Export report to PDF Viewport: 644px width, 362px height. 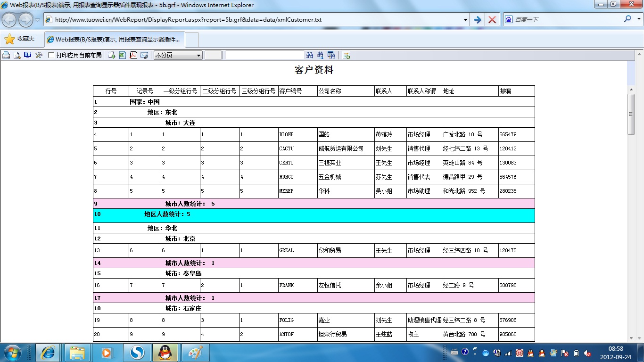click(x=133, y=55)
